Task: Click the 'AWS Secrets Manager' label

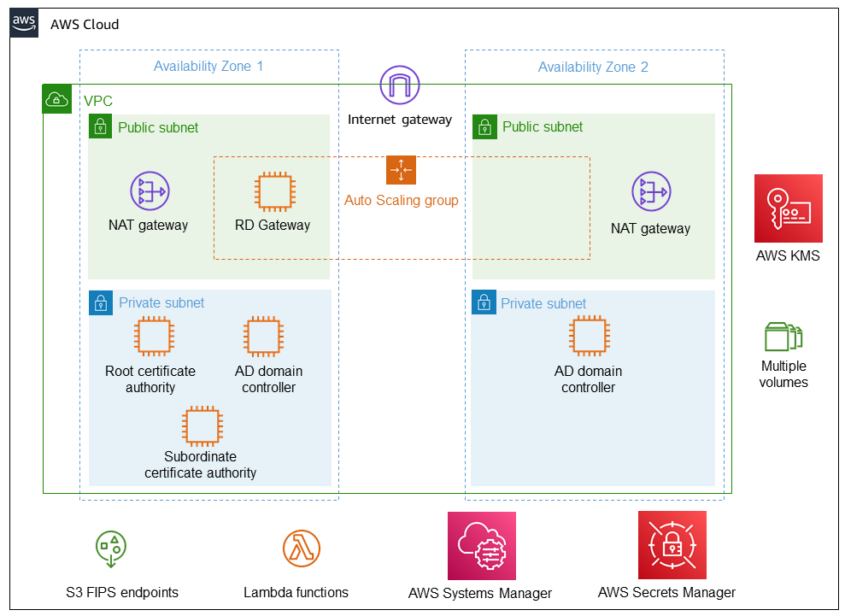Action: 666,592
